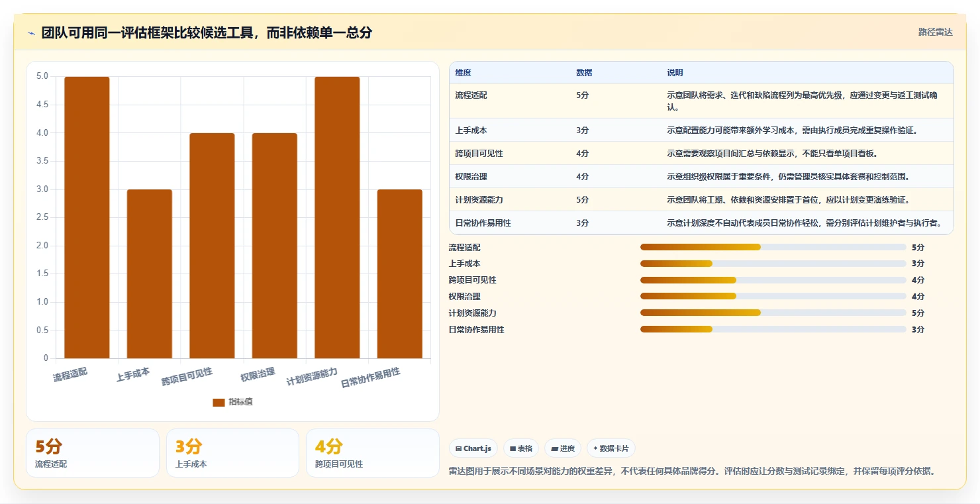Click the 5.0 y-axis tick label
The image size is (980, 504).
[42, 76]
